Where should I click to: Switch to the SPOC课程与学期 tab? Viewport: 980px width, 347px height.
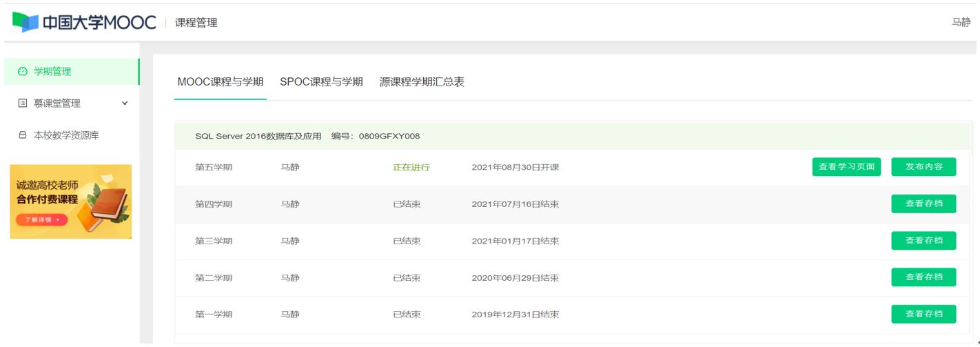pos(321,82)
